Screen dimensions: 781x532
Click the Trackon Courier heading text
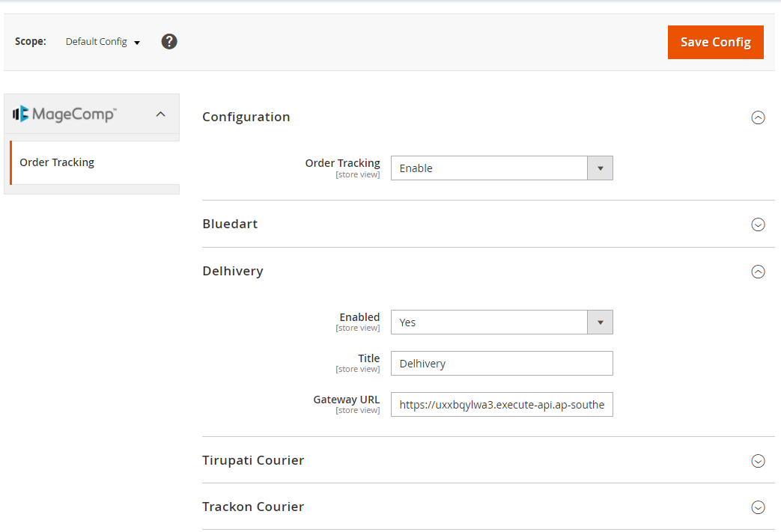click(x=253, y=507)
